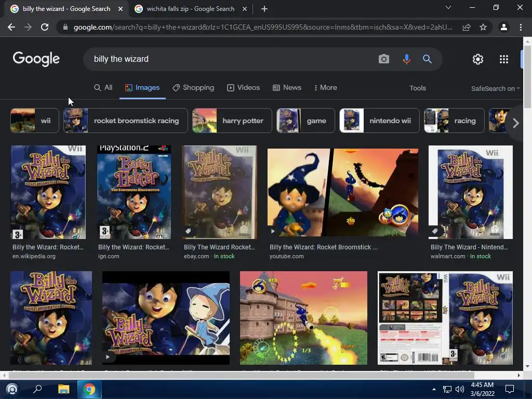Click ign.com source link
Screen dimensions: 532x399
(109, 257)
